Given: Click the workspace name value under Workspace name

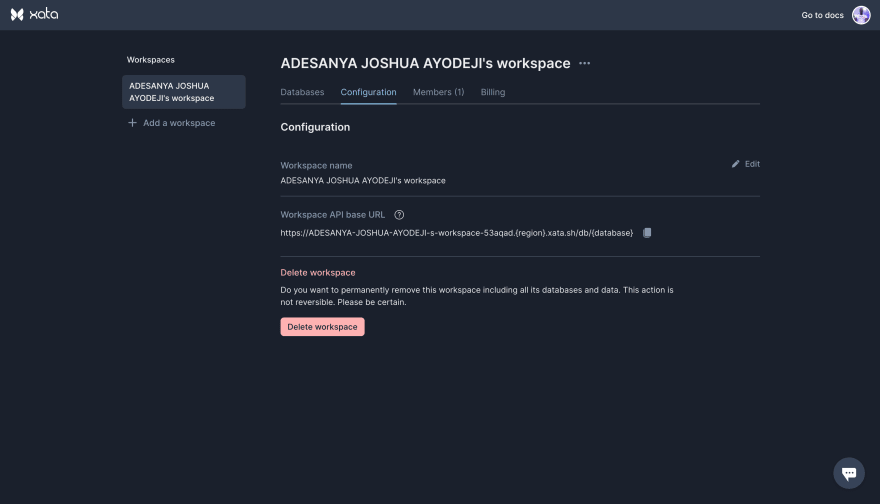Looking at the screenshot, I should click(x=363, y=181).
